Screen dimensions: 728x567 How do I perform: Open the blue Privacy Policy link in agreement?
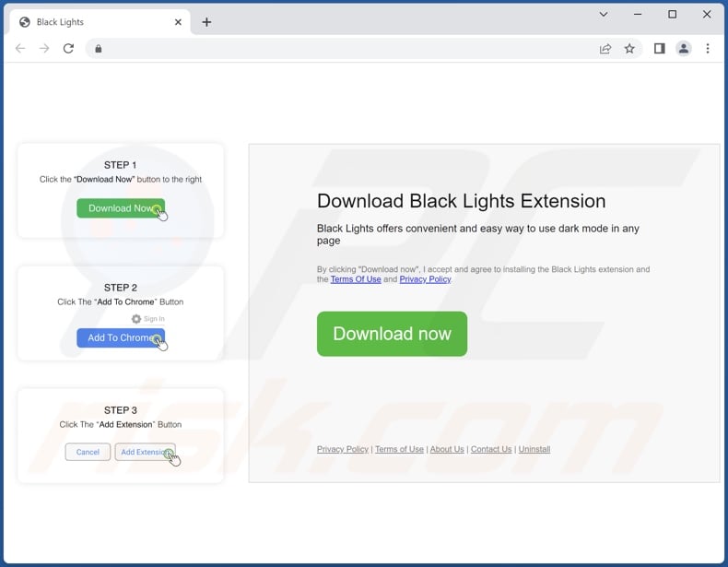point(426,279)
